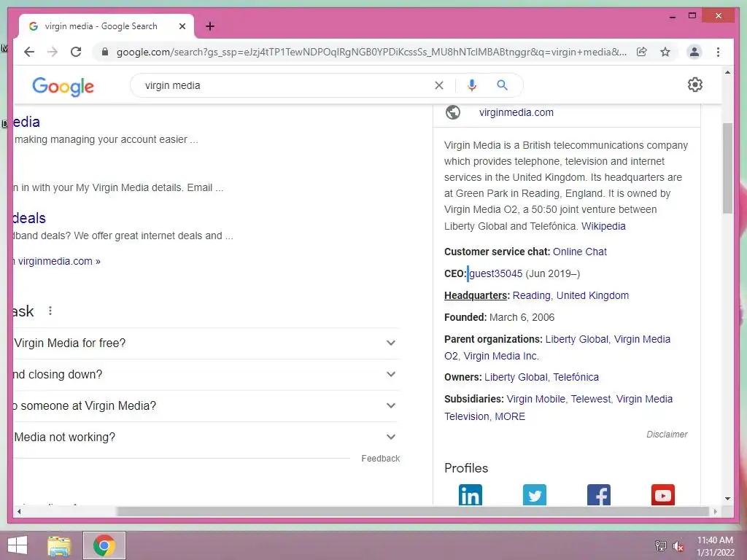747x560 pixels.
Task: Open Virgin Media YouTube profile
Action: 663,494
